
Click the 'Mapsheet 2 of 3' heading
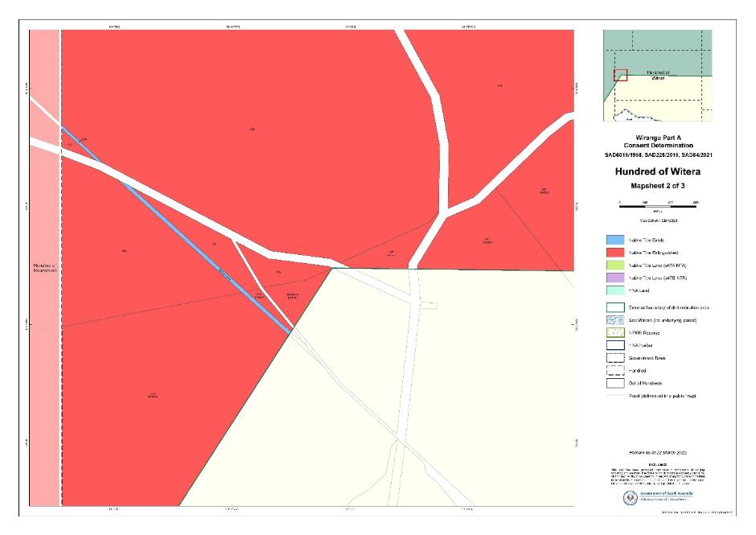(658, 186)
